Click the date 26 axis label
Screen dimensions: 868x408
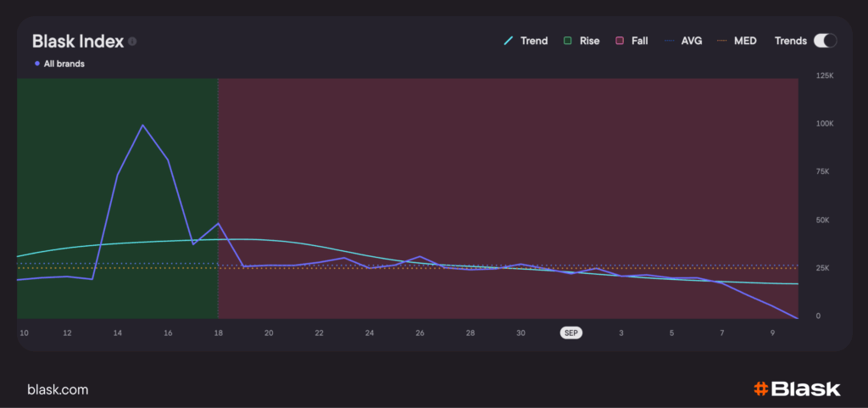point(420,333)
